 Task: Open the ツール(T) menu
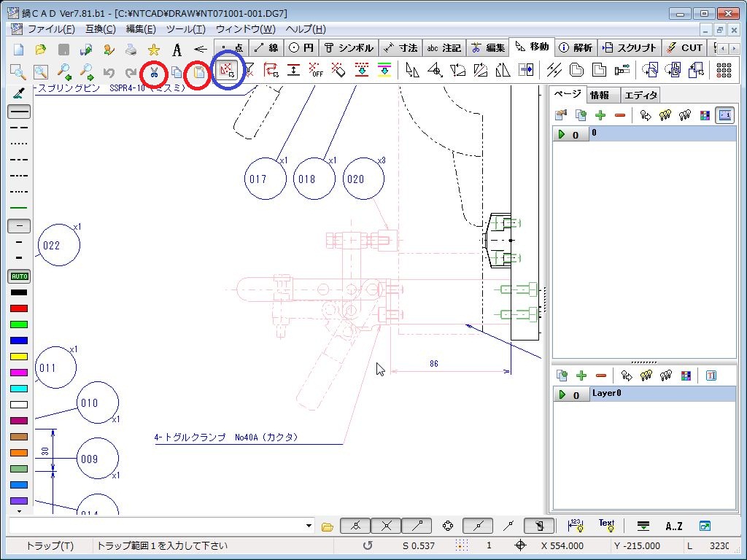185,29
